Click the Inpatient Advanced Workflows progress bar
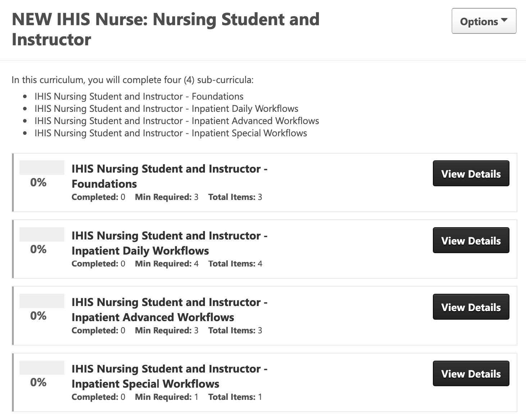 42,301
